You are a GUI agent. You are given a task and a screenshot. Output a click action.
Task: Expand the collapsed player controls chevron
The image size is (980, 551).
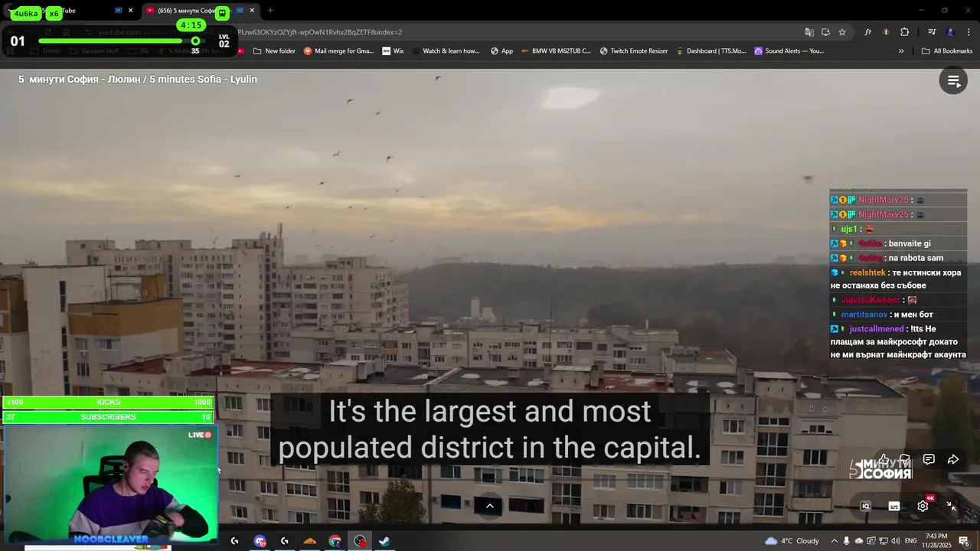click(490, 506)
